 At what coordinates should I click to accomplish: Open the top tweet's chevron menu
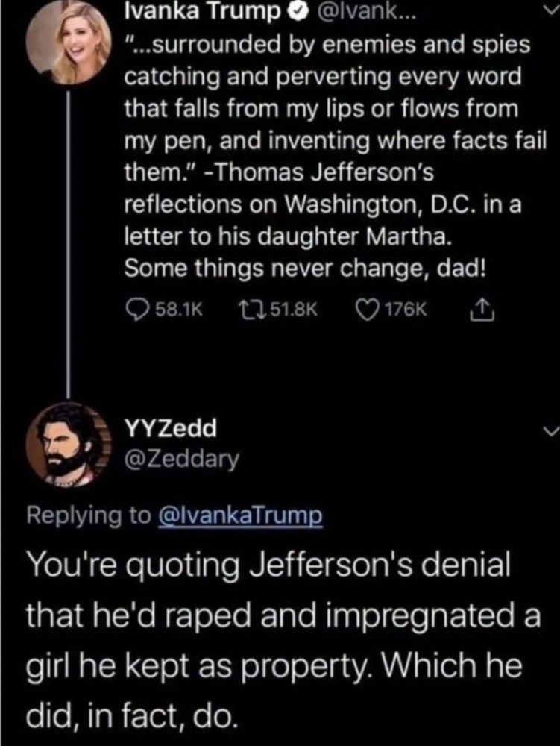click(550, 9)
